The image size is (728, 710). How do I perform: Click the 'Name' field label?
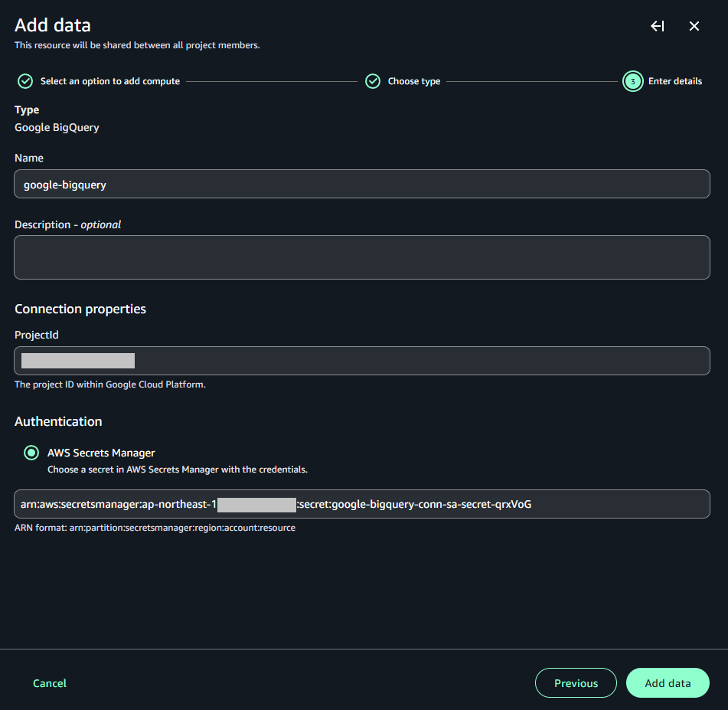(x=29, y=158)
